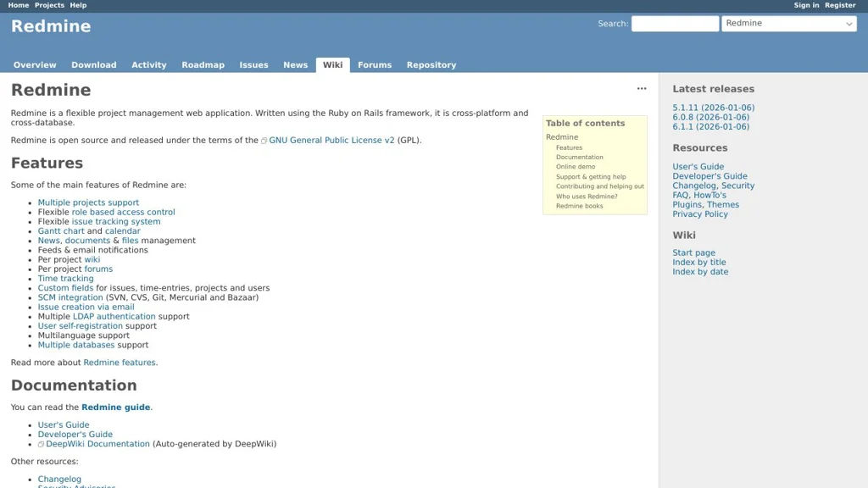Image resolution: width=868 pixels, height=488 pixels.
Task: Click the Search input field
Action: pyautogui.click(x=675, y=23)
